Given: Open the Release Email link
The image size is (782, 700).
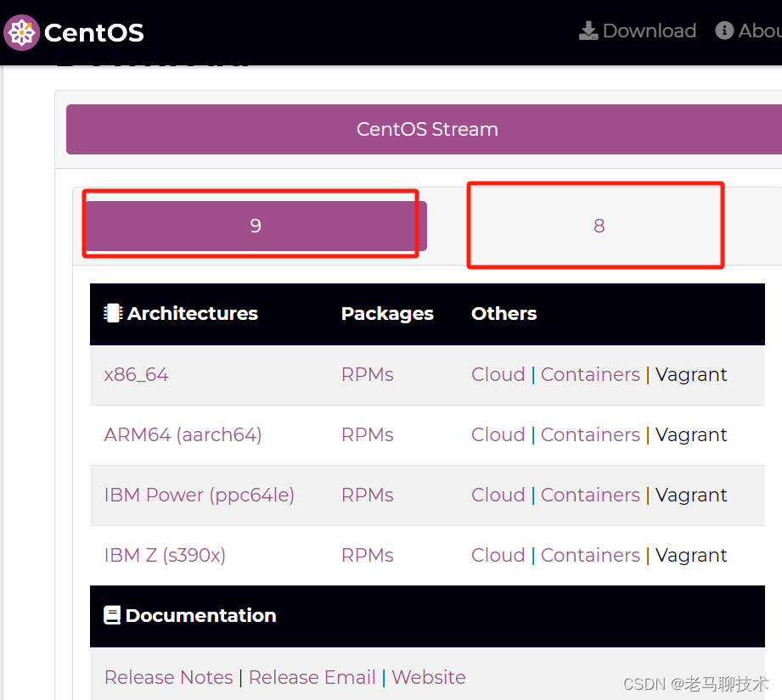Looking at the screenshot, I should point(312,677).
